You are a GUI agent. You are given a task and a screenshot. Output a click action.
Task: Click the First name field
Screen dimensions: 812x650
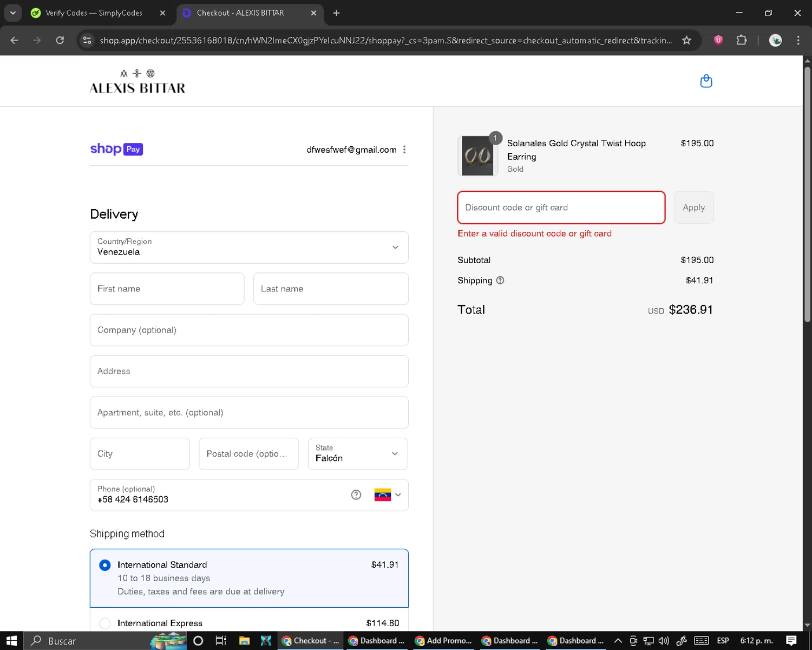point(167,289)
